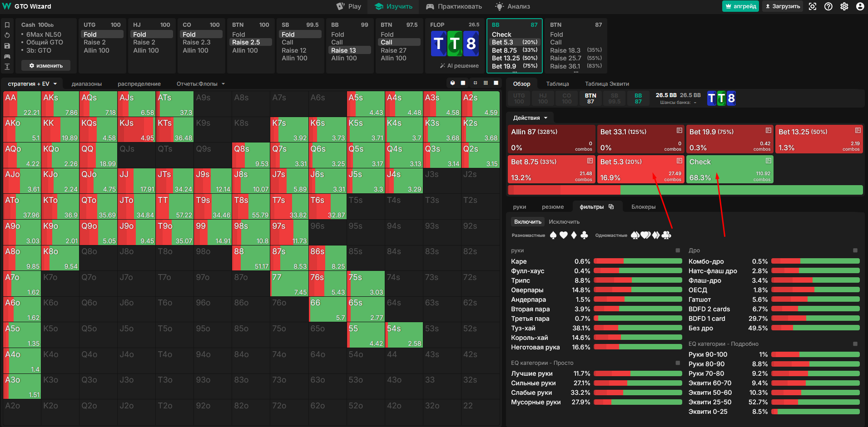
Task: Open the Действия dropdown
Action: 530,118
